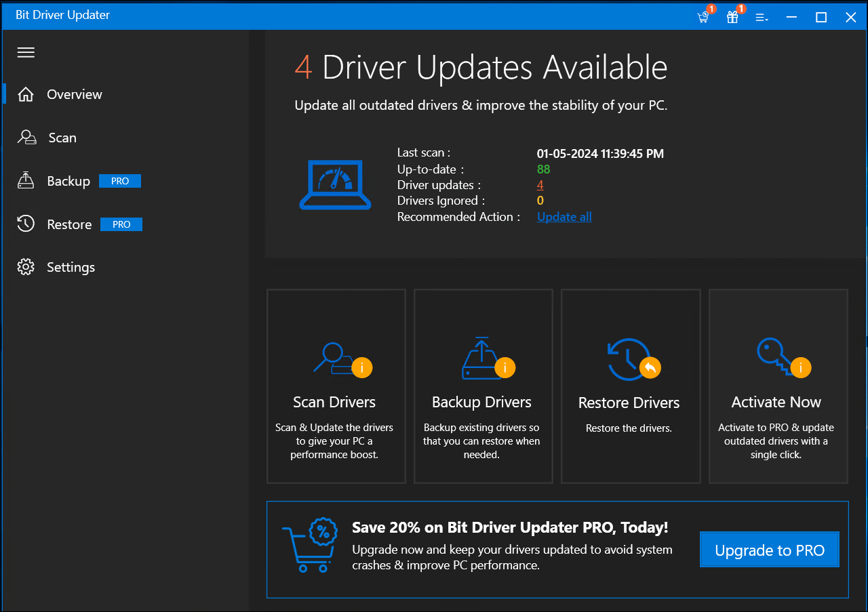The image size is (868, 612).
Task: Click the Restore Drivers clock icon
Action: [x=627, y=358]
